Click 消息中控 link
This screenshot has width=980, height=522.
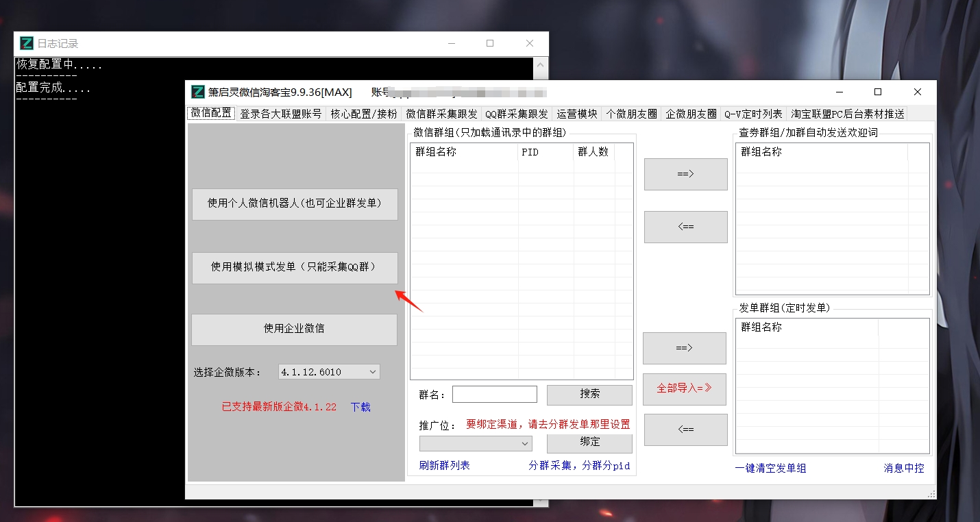(904, 469)
